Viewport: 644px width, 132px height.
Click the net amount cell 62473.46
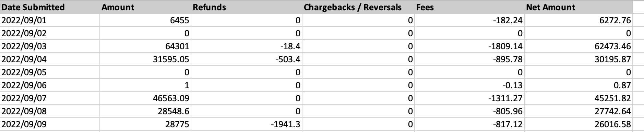[x=579, y=46]
